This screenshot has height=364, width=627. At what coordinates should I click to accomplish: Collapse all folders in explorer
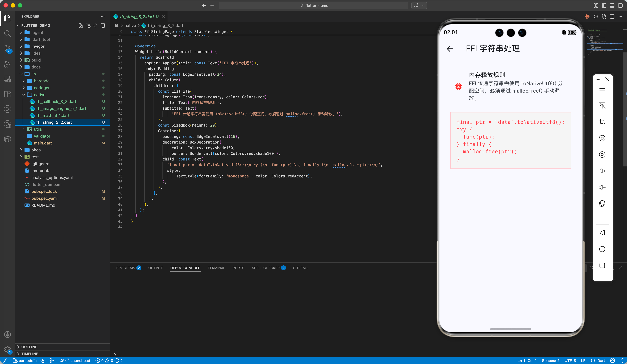pos(103,26)
